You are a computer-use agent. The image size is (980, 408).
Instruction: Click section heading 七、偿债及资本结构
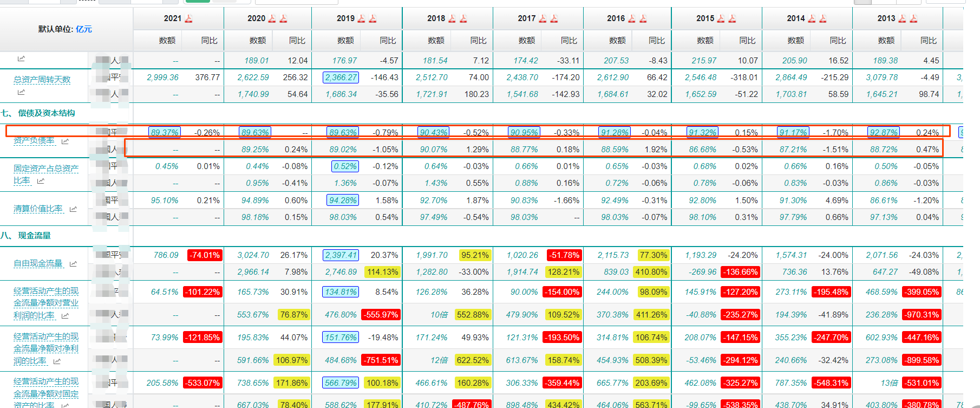(x=38, y=113)
